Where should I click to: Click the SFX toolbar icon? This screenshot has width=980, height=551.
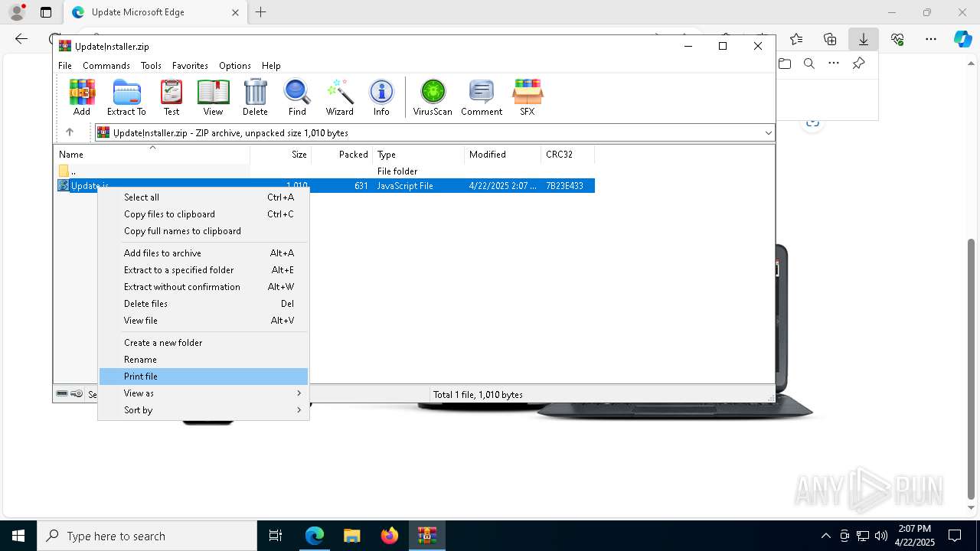(x=528, y=97)
